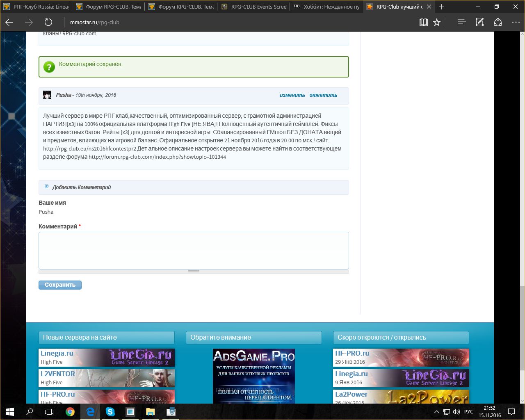This screenshot has width=525, height=420.
Task: Open HF-PRO.ru dated 29 Янв 2016
Action: [x=401, y=357]
